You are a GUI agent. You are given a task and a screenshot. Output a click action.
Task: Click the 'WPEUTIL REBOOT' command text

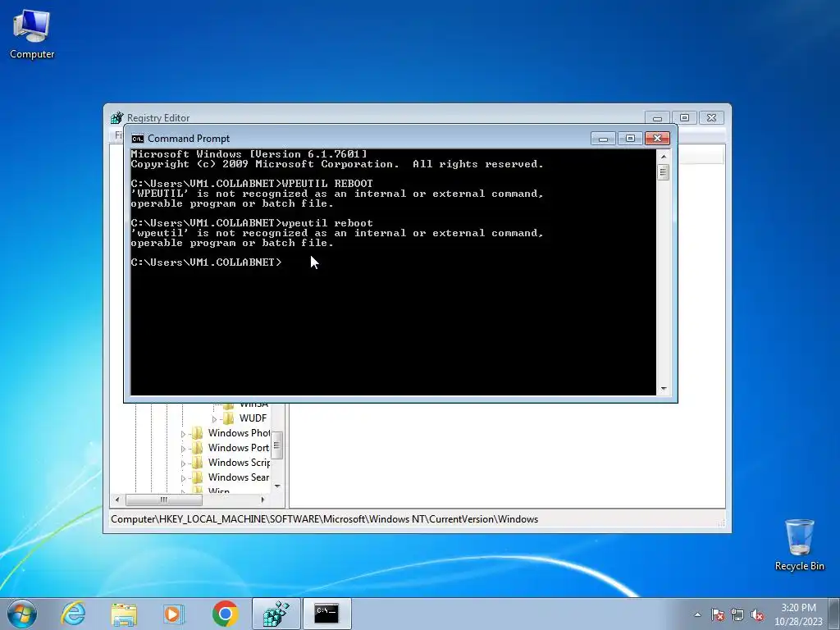327,184
